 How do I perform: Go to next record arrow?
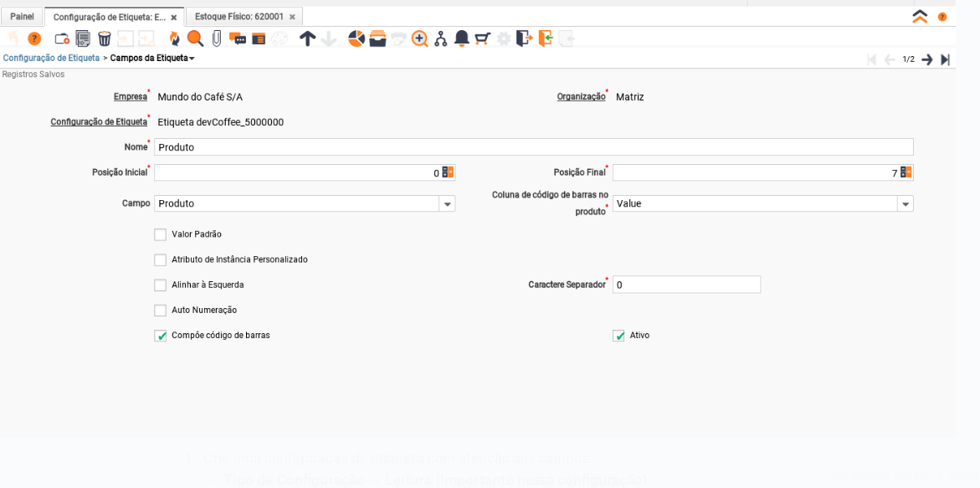coord(927,59)
